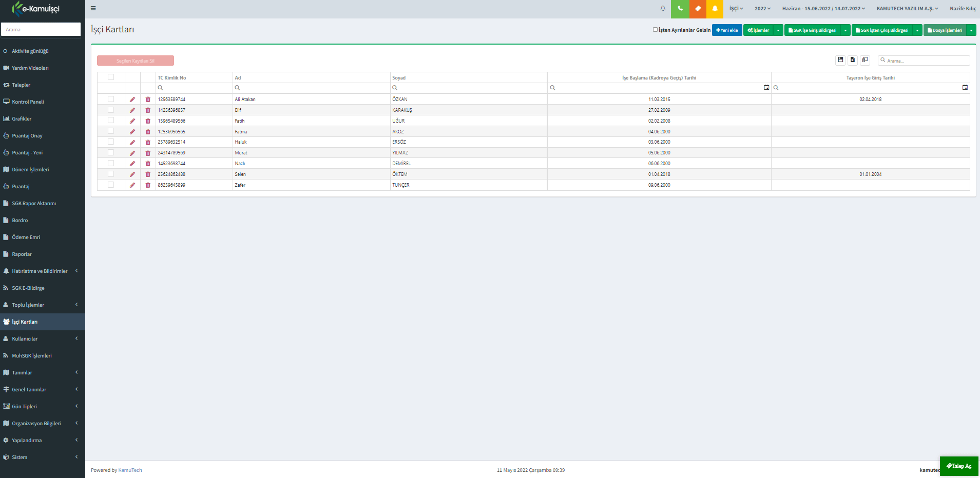Click Seçilen Kayıtları Sil button
980x478 pixels.
tap(136, 61)
